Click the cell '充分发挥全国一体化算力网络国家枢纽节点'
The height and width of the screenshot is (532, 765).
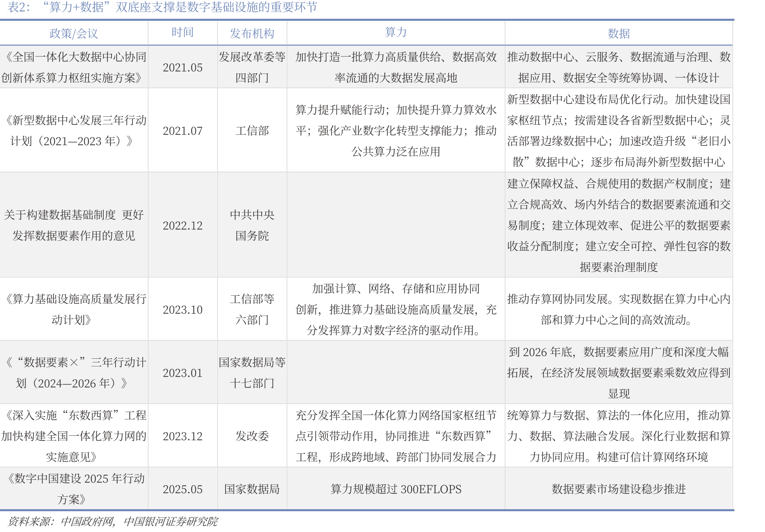[396, 436]
